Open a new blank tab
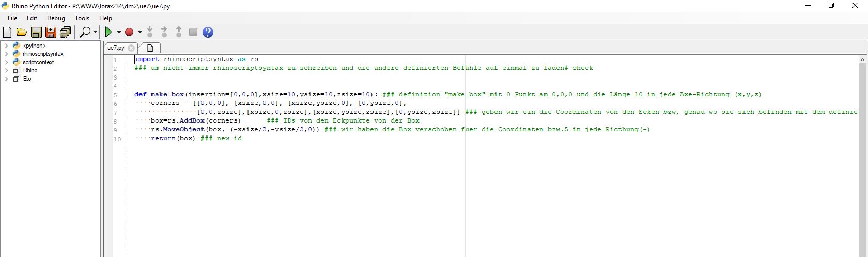This screenshot has height=257, width=868. pos(150,48)
